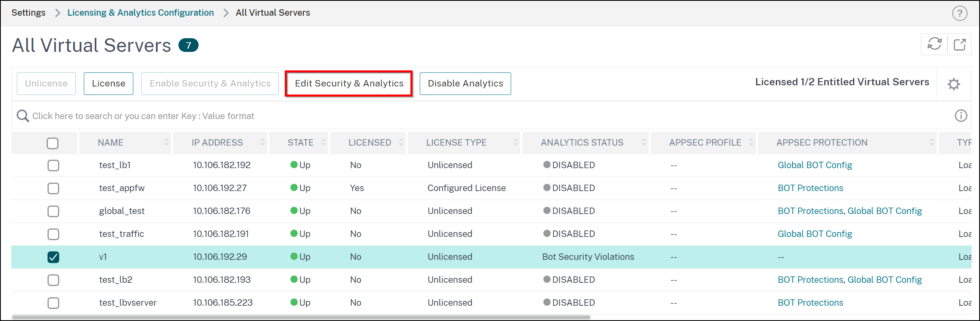Click Bot Security Violations in v1 row
980x321 pixels.
pos(588,257)
